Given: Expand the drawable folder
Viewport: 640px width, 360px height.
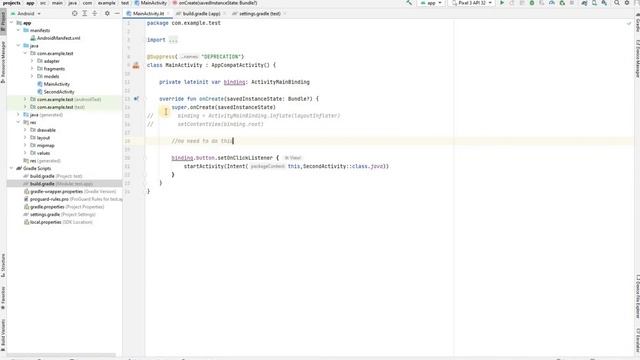Looking at the screenshot, I should coord(25,130).
